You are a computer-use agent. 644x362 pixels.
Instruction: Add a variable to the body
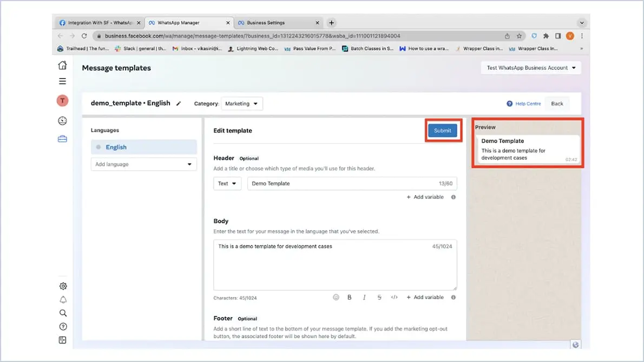(x=425, y=298)
